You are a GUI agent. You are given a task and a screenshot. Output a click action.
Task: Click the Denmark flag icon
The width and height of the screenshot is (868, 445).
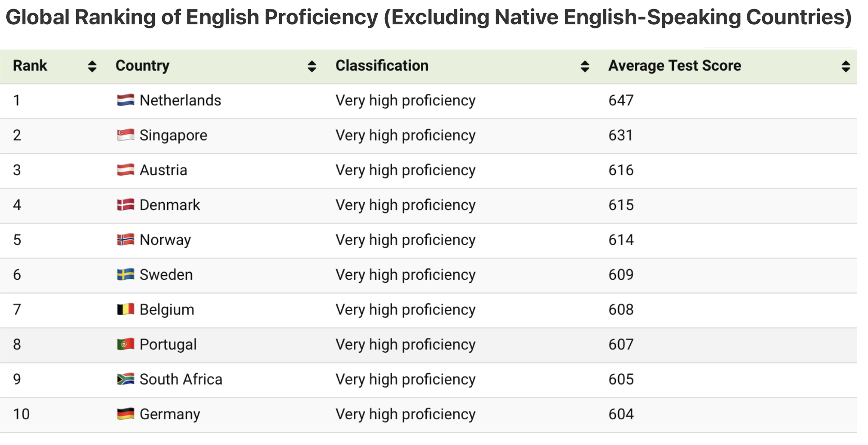pos(126,205)
